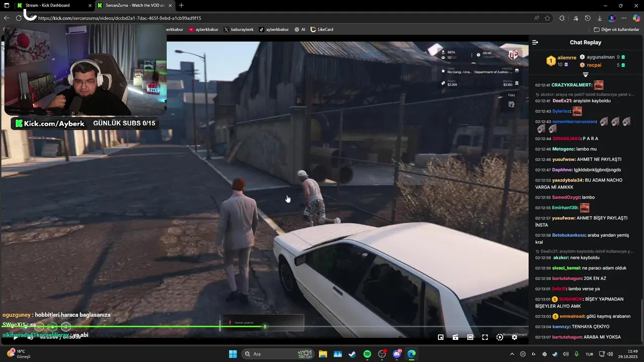Image resolution: width=644 pixels, height=362 pixels.
Task: Play the VOD with play button
Action: click(15, 337)
